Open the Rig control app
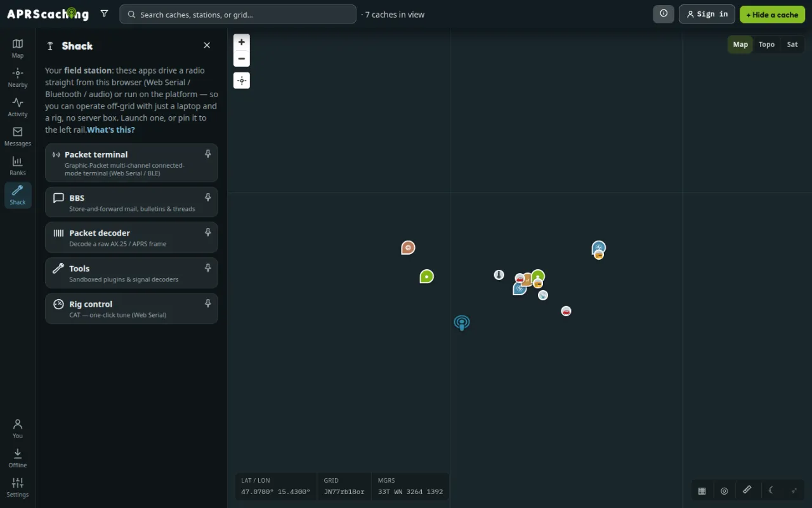The width and height of the screenshot is (812, 508). coord(131,309)
